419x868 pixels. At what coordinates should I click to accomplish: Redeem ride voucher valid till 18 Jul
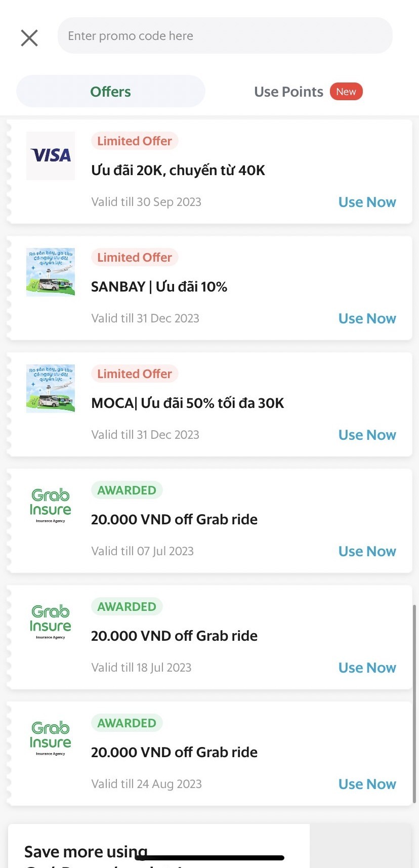coord(367,668)
